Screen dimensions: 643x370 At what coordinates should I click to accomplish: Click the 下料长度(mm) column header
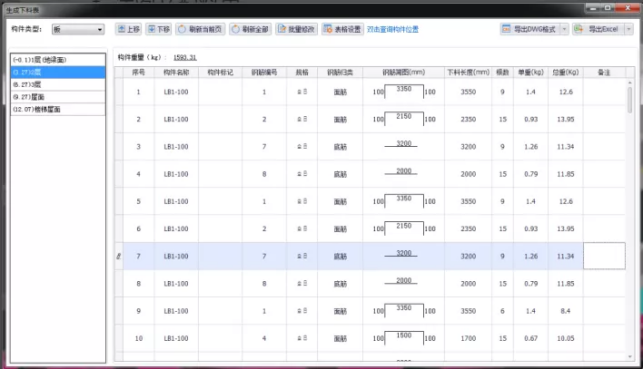[468, 72]
